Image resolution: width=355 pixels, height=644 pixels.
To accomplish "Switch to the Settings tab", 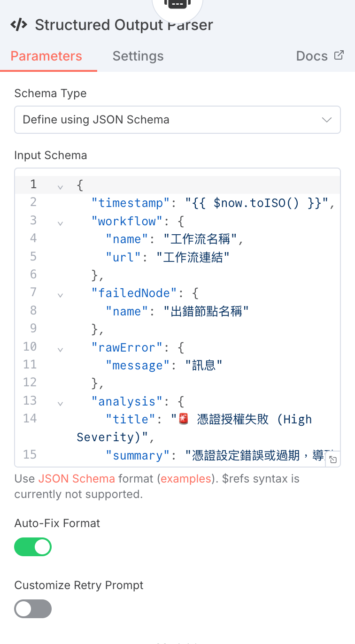I will [x=138, y=56].
